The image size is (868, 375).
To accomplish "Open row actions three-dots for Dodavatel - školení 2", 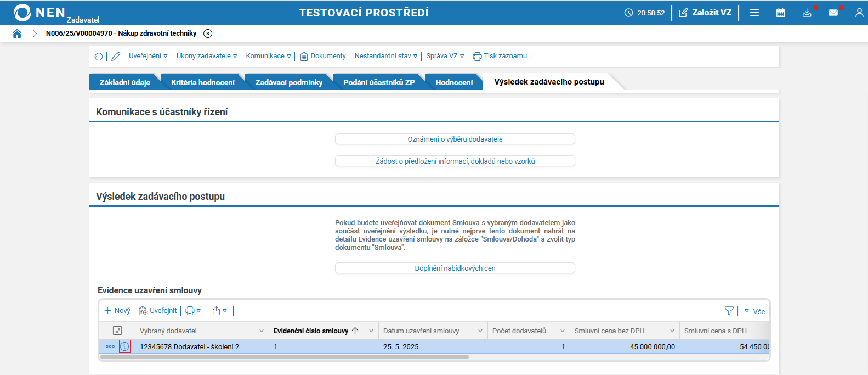I will [x=110, y=346].
